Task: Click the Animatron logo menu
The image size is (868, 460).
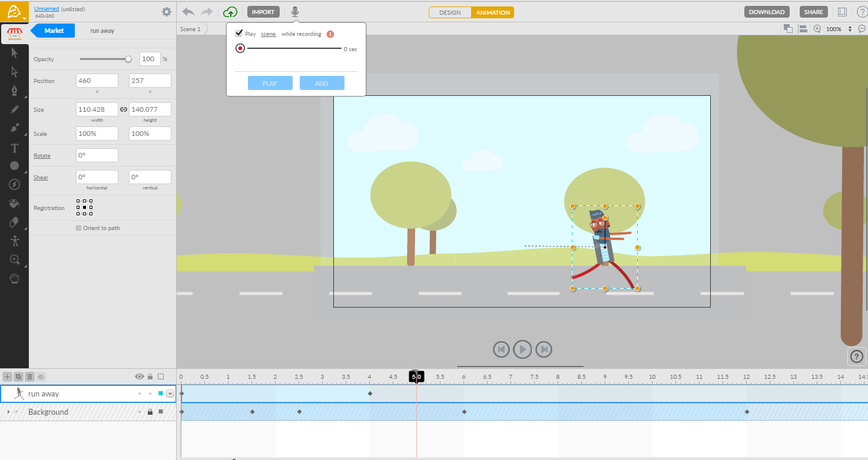Action: pos(14,12)
